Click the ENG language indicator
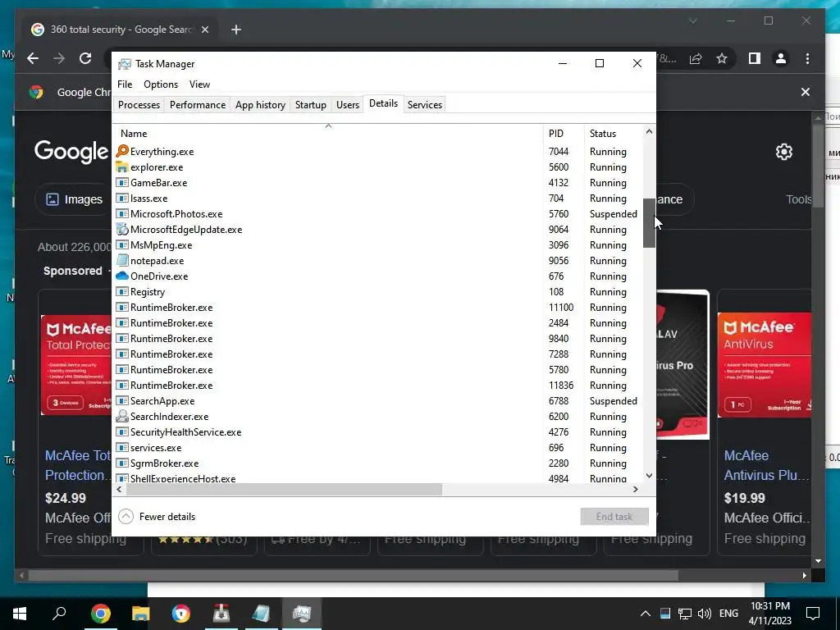Image resolution: width=840 pixels, height=630 pixels. pyautogui.click(x=728, y=614)
